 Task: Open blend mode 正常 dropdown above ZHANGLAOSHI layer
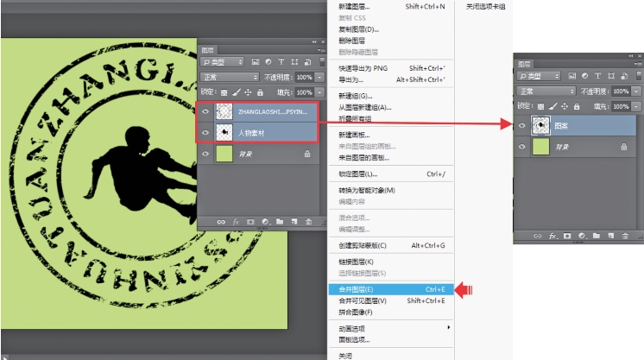(229, 77)
